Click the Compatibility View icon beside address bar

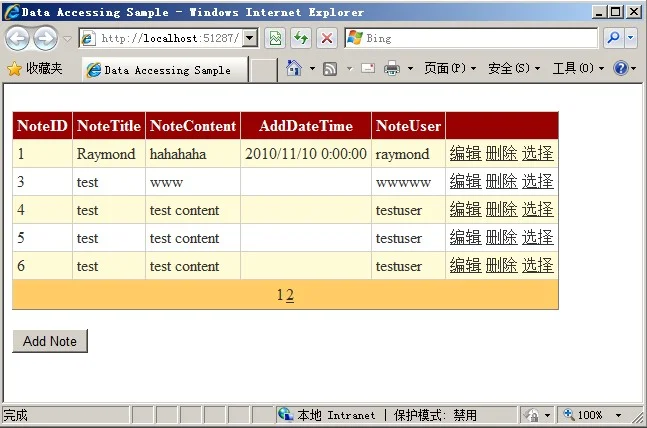(274, 38)
